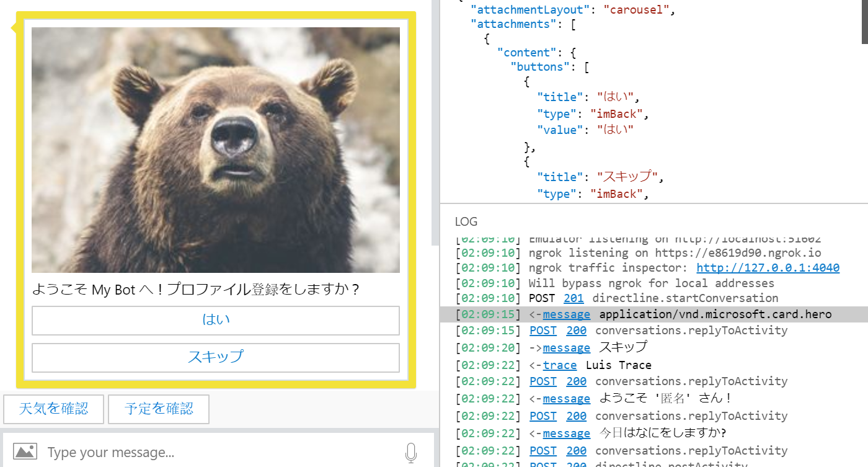Select the 天気を確認 suggested action
Image resolution: width=868 pixels, height=467 pixels.
pos(53,409)
